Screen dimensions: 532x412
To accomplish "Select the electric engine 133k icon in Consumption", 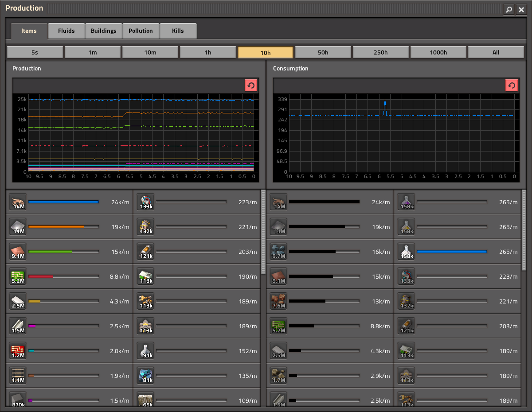I will click(407, 276).
